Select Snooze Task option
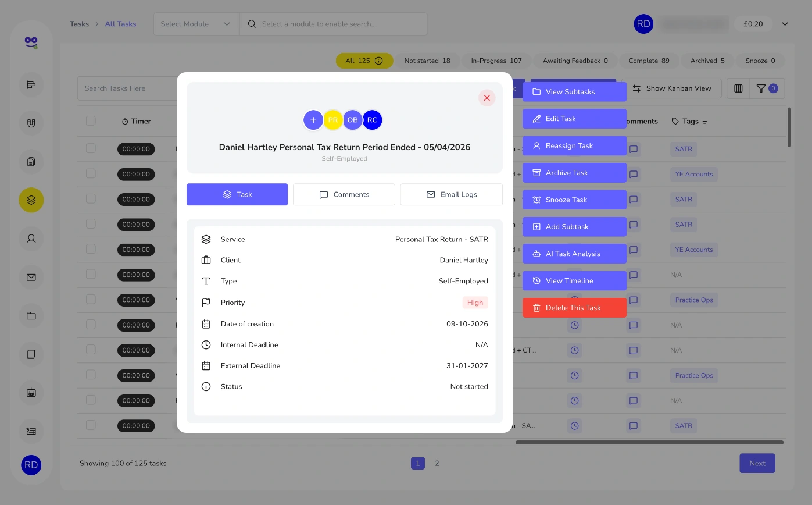The height and width of the screenshot is (505, 812). coord(574,200)
